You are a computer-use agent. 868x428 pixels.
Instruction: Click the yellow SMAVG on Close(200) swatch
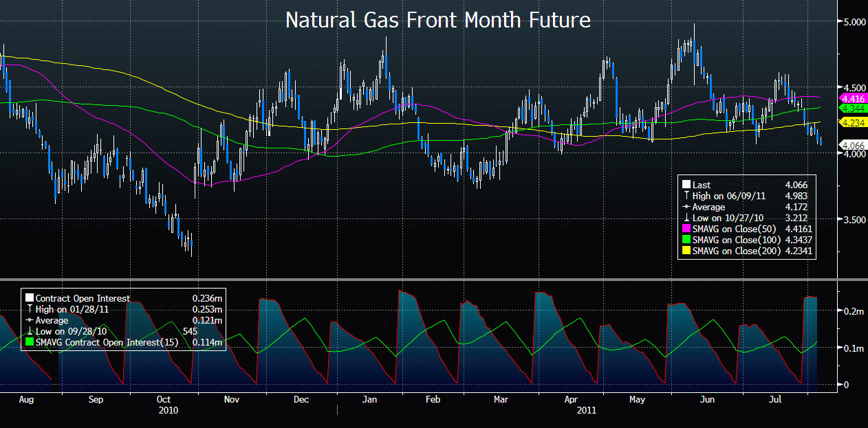(686, 252)
